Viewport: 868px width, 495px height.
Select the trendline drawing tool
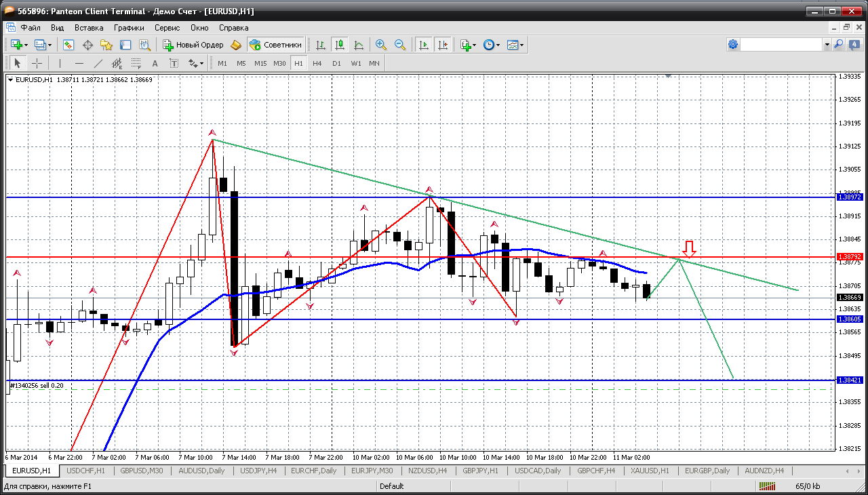pyautogui.click(x=98, y=63)
